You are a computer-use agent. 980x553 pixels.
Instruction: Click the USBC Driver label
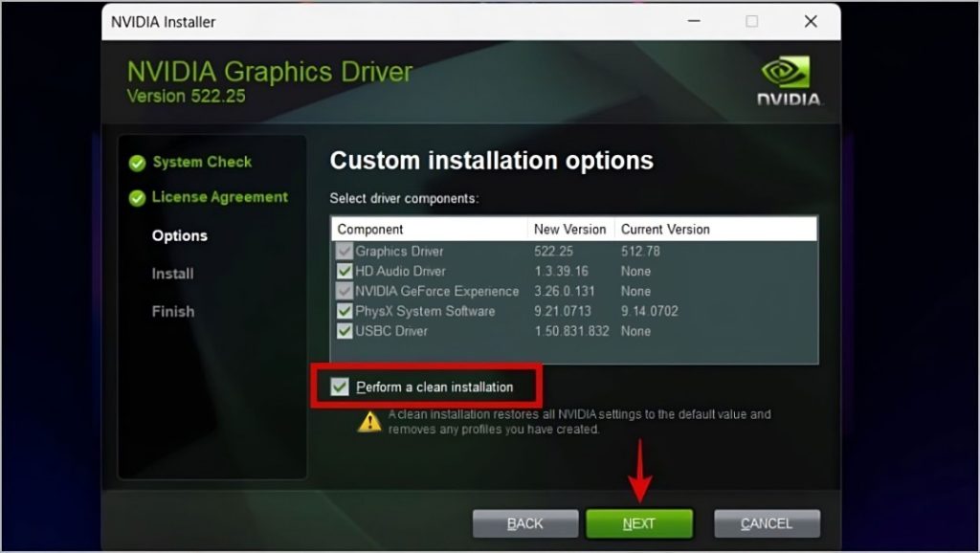tap(391, 331)
